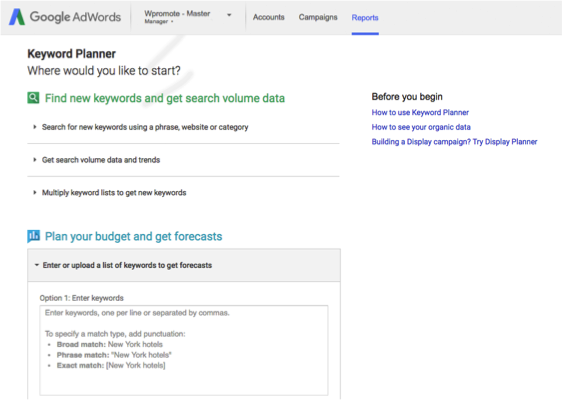Click the Find new keywords heading
Viewport: 562px width, 400px height.
[x=165, y=98]
